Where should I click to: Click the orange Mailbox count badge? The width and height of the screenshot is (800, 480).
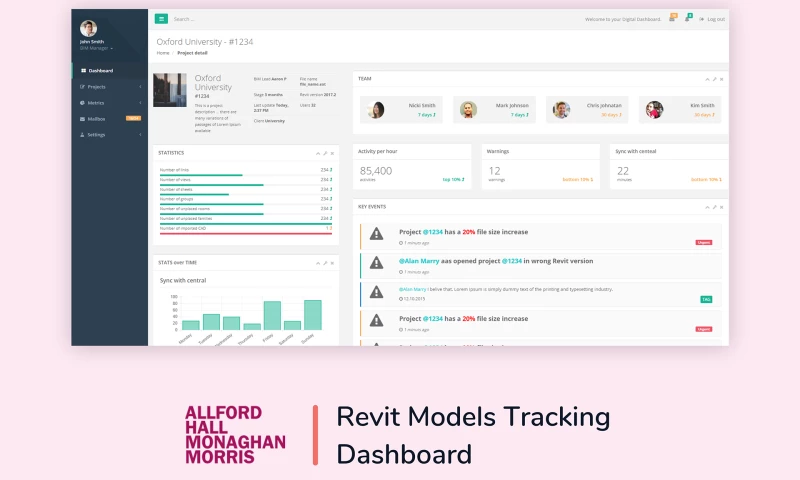click(x=134, y=118)
